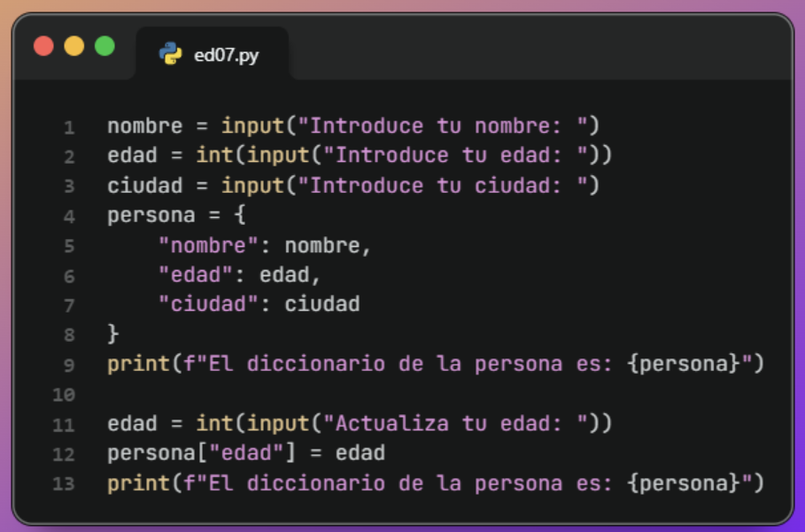The image size is (805, 532).
Task: Place cursor on "Introduce tu nombre: " string
Action: click(x=449, y=126)
